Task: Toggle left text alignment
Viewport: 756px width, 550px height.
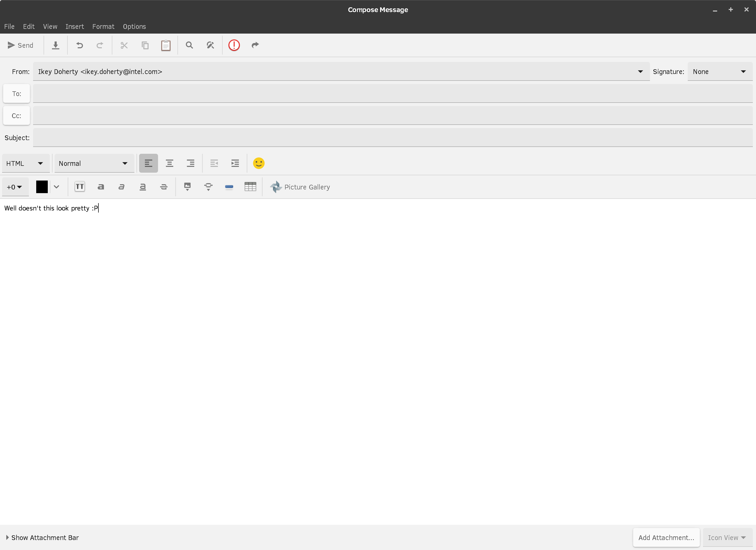Action: (x=148, y=163)
